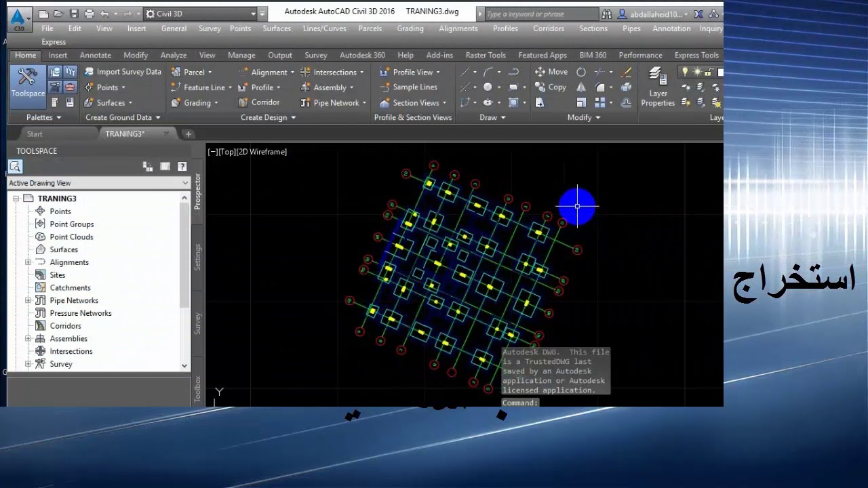Open Layer Properties manager
The image size is (868, 488).
click(x=658, y=87)
